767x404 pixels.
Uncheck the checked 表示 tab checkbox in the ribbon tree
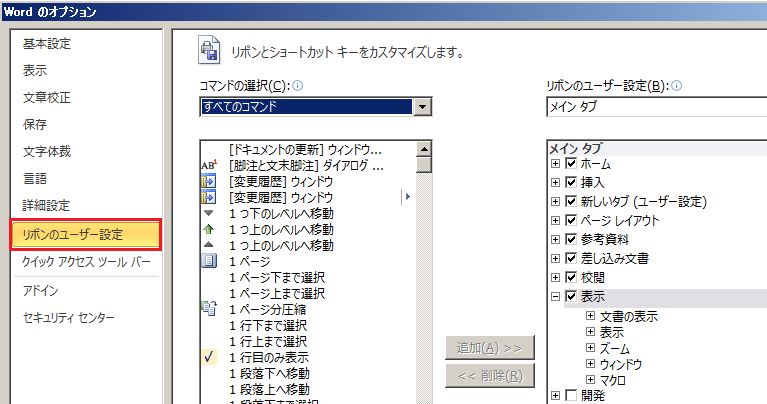click(571, 296)
